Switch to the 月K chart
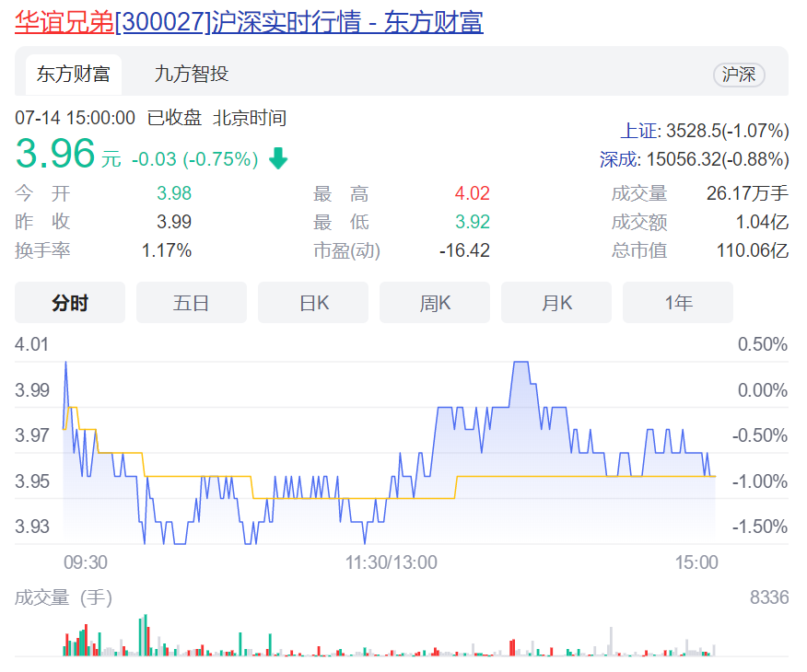This screenshot has height=672, width=807. point(556,303)
